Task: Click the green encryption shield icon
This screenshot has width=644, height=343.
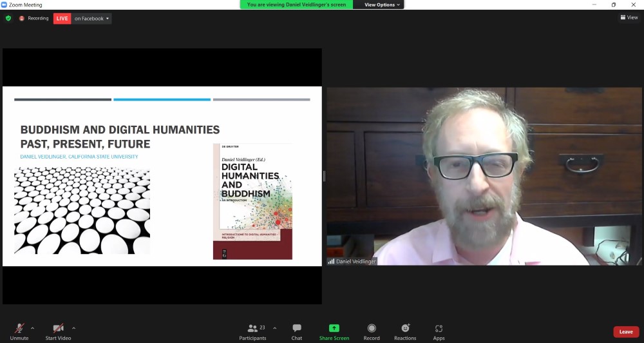Action: coord(8,18)
